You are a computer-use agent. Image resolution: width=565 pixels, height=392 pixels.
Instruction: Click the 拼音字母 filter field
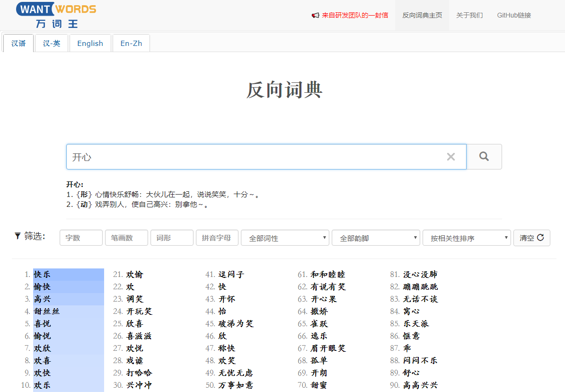coord(217,238)
